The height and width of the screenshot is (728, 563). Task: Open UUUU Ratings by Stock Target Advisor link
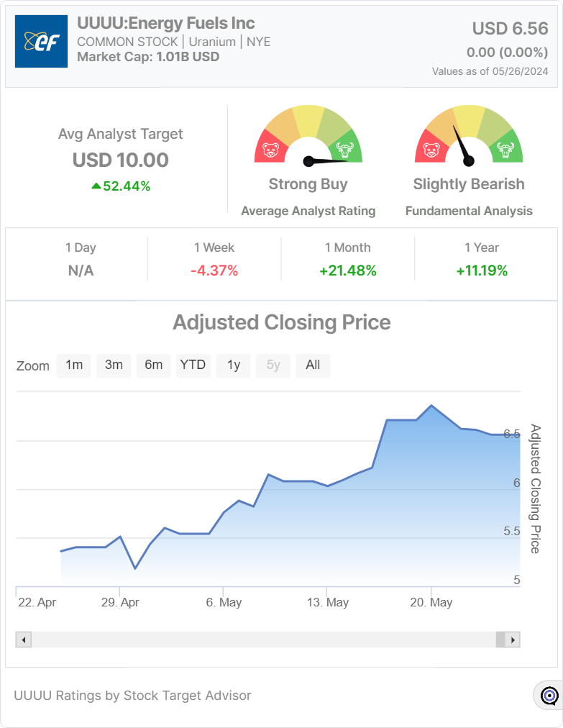pos(133,696)
